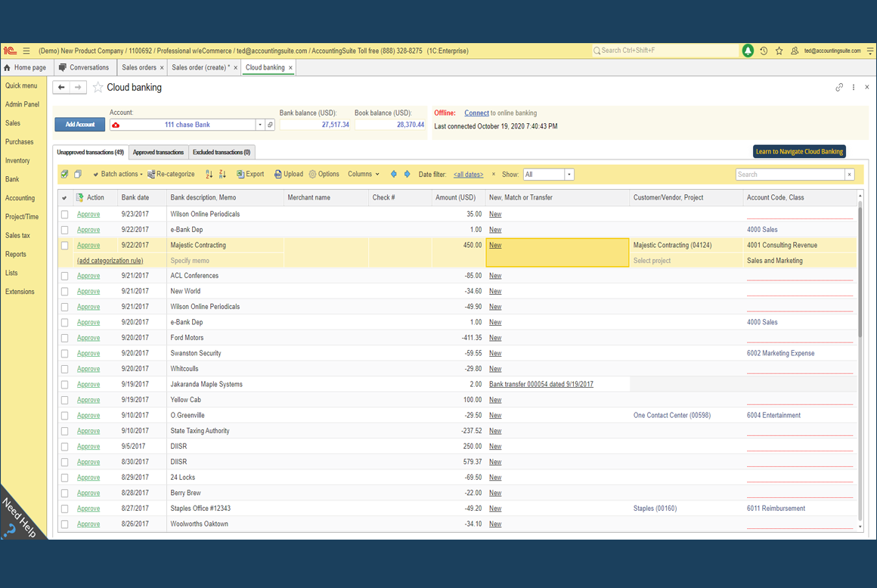Open cloud banking Options
The width and height of the screenshot is (877, 588).
tap(324, 175)
